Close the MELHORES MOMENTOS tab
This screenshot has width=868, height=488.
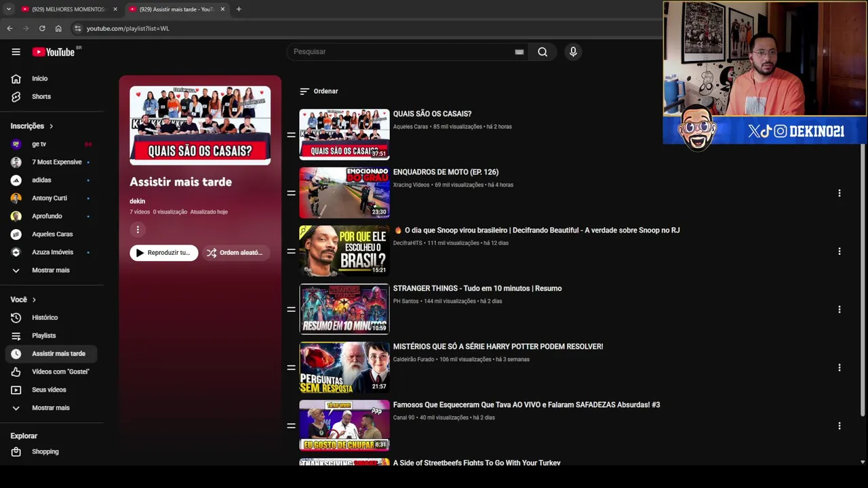coord(115,9)
